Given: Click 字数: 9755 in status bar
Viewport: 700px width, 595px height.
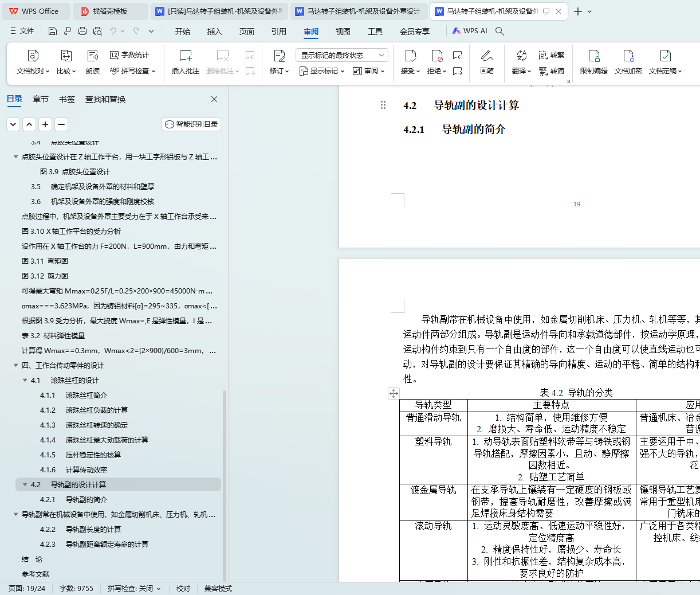Looking at the screenshot, I should pyautogui.click(x=76, y=589).
